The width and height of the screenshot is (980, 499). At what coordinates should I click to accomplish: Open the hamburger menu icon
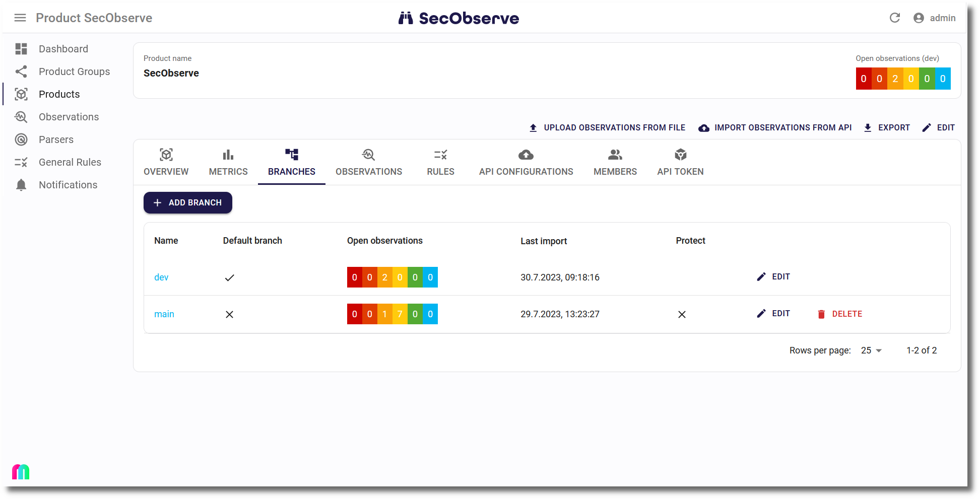[x=20, y=18]
